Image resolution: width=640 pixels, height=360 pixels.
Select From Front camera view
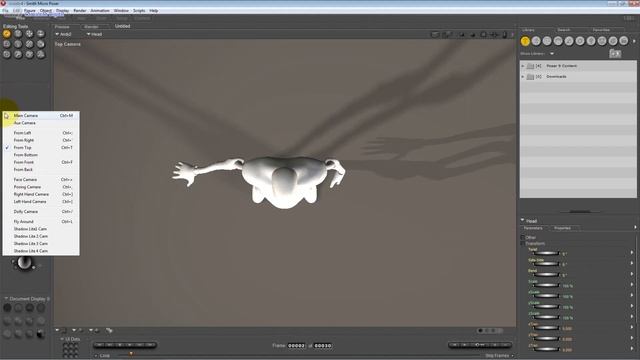[x=41, y=162]
